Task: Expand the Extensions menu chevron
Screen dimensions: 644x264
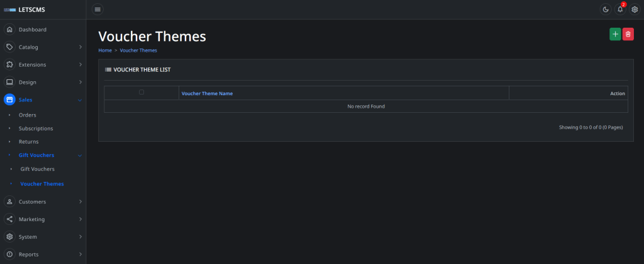Action: coord(80,64)
